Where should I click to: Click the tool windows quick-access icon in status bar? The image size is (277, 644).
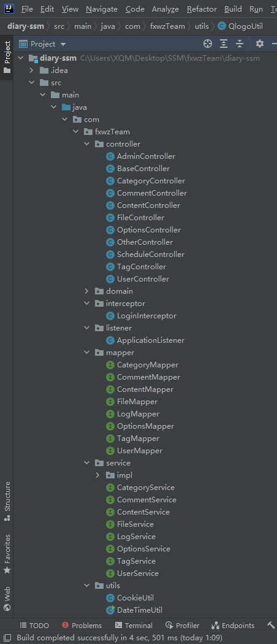(x=7, y=637)
